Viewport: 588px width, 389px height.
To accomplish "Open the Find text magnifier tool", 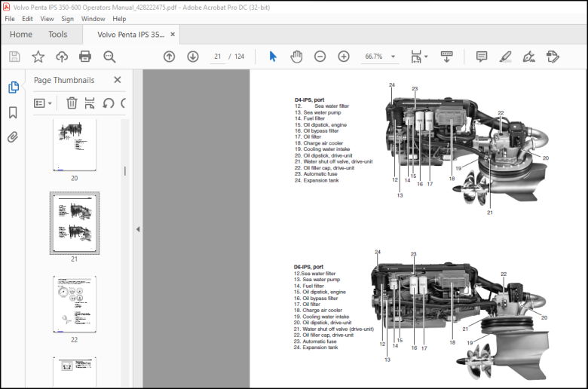I will point(109,57).
